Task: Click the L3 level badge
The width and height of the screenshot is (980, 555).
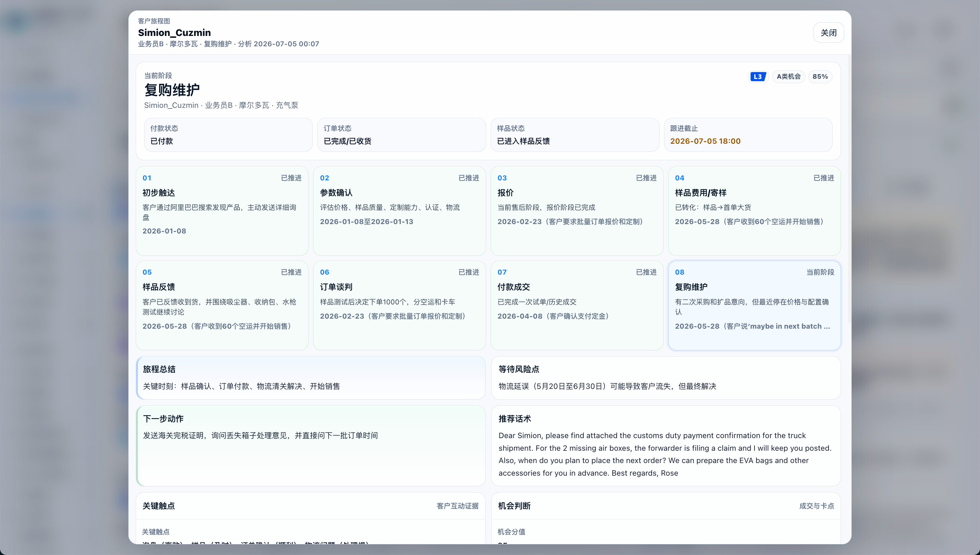Action: point(758,77)
